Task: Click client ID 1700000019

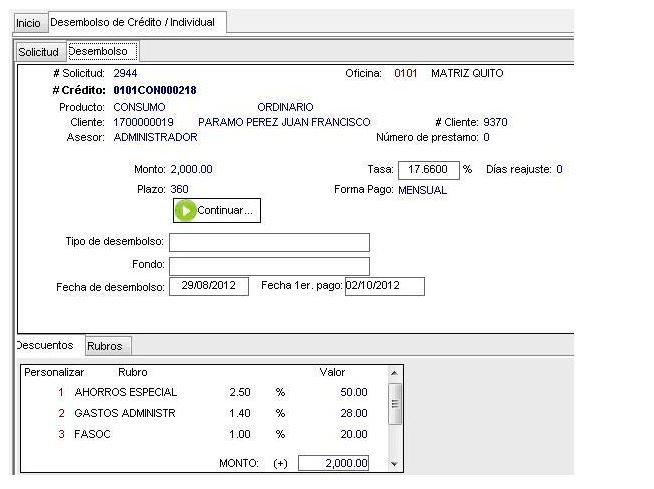Action: [143, 122]
